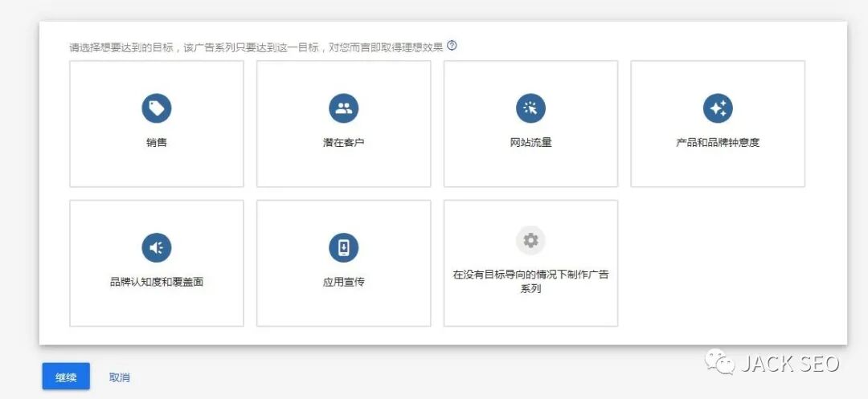This screenshot has height=399, width=868.
Task: Click the 取消 link
Action: pos(120,377)
